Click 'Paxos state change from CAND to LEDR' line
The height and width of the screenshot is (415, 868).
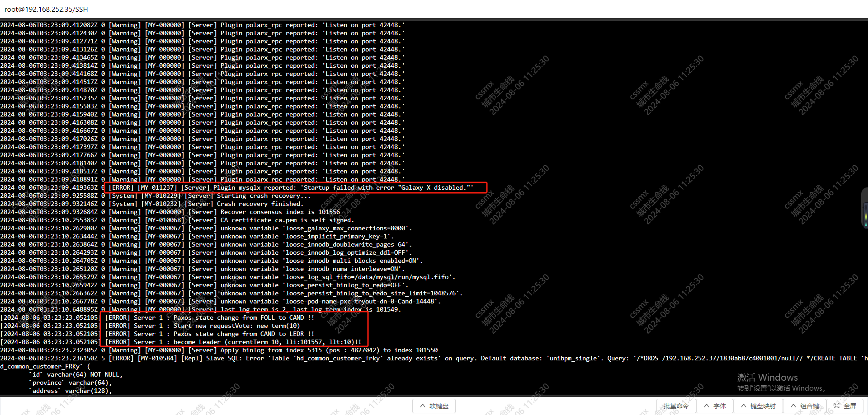click(157, 334)
